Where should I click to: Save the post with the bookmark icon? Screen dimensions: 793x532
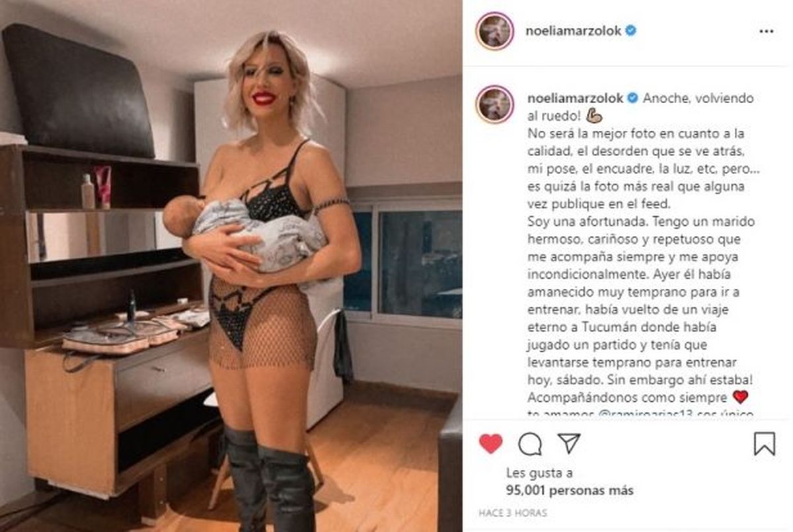tap(765, 443)
